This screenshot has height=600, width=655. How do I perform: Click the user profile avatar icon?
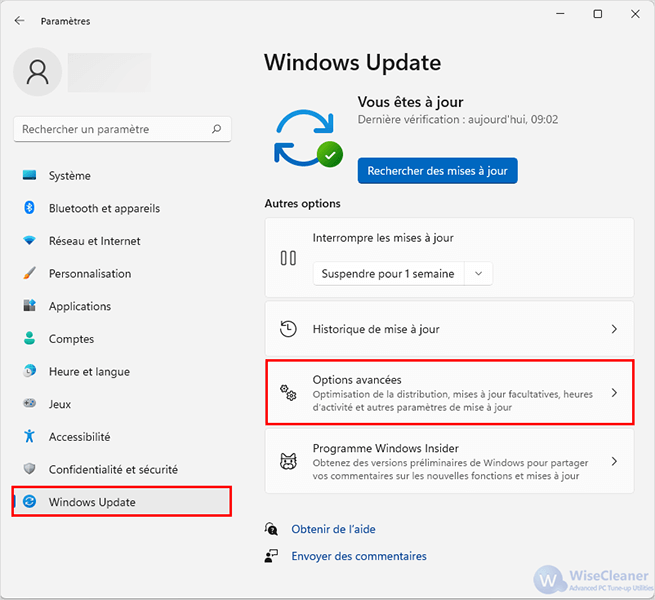pyautogui.click(x=38, y=72)
